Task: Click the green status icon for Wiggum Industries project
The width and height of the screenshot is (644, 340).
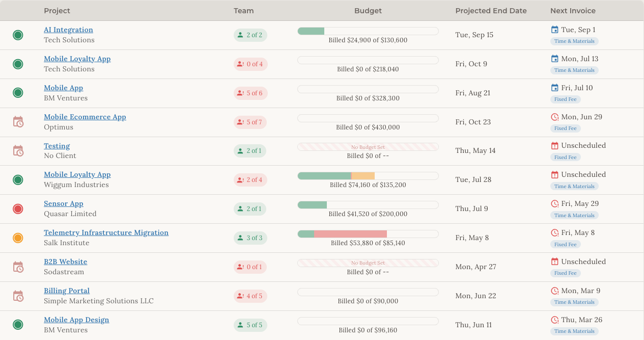Action: [x=18, y=180]
